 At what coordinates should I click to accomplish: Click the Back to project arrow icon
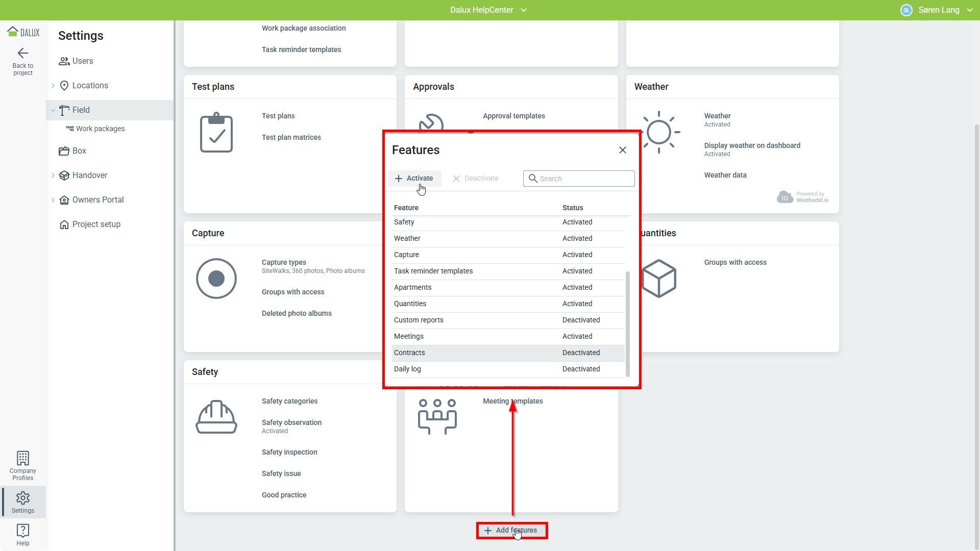coord(23,53)
